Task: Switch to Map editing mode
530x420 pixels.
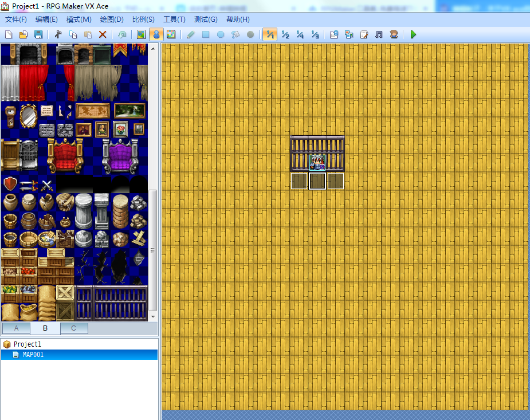Action: click(x=142, y=34)
